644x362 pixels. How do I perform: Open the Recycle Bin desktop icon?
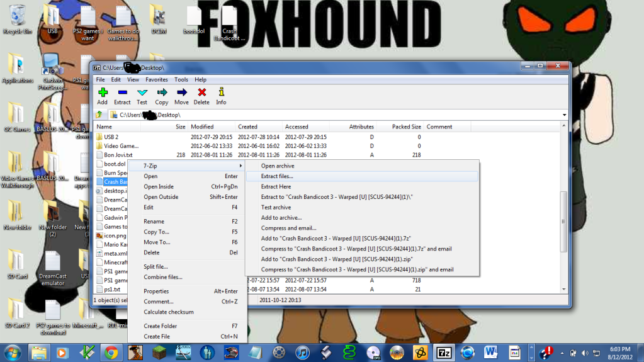click(x=17, y=19)
